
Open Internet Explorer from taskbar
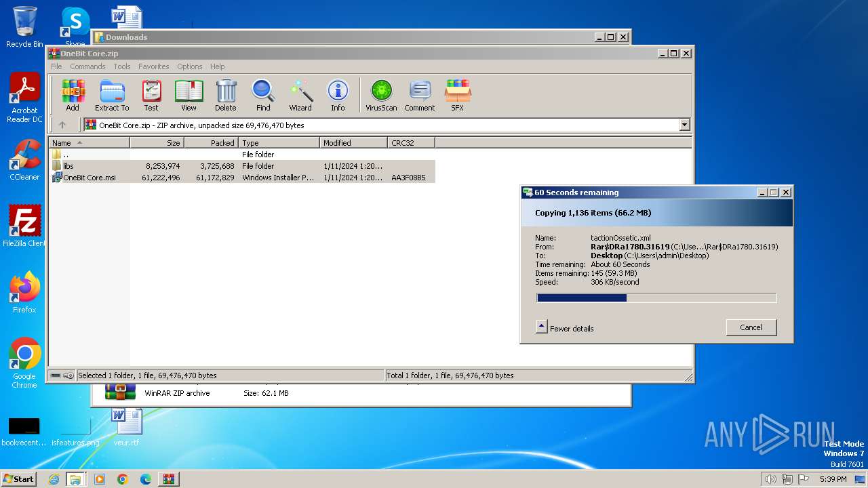tap(54, 479)
